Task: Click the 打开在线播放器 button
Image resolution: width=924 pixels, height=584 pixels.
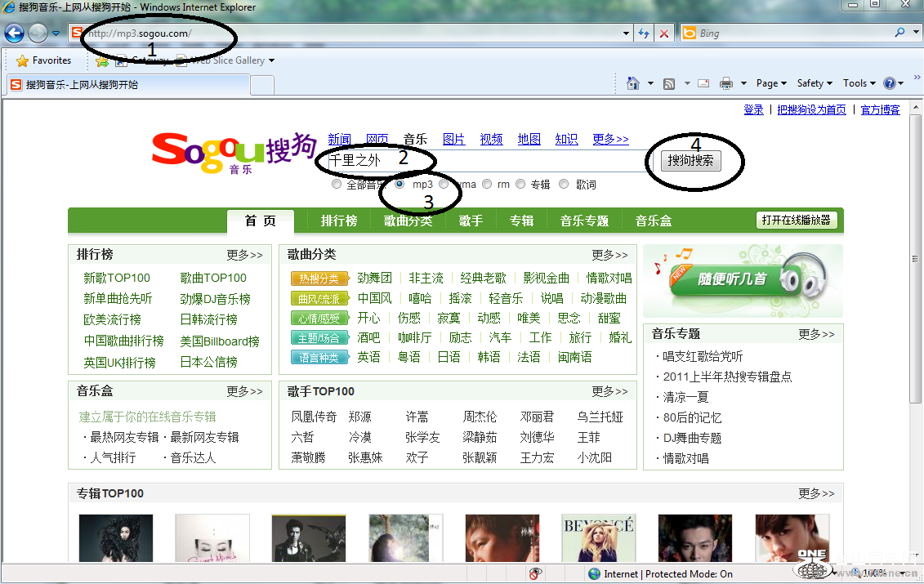Action: click(796, 221)
